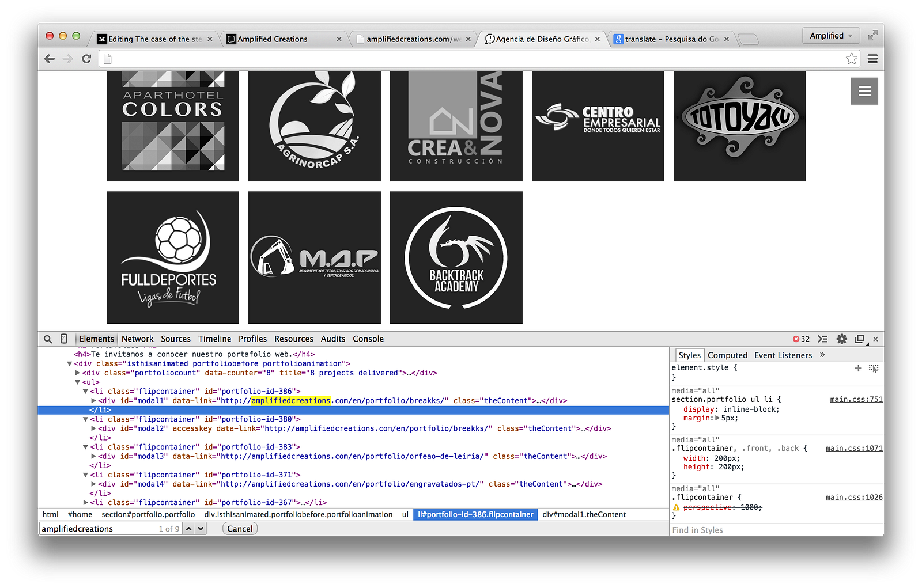Open the Network panel in DevTools
922x588 pixels.
coord(138,339)
